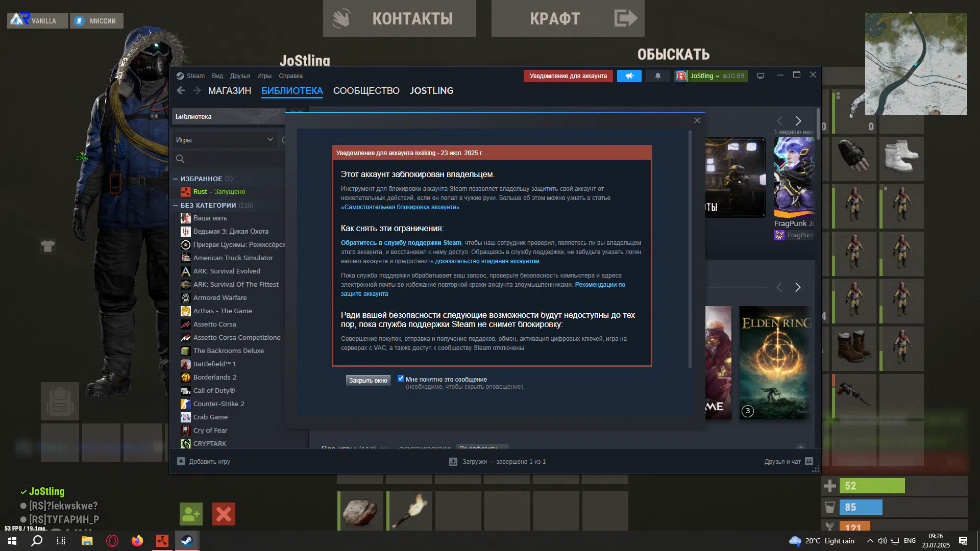Click the green health bar showing 52
The height and width of the screenshot is (551, 980).
(872, 486)
